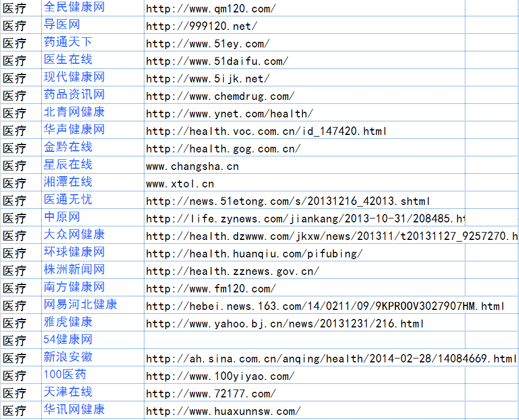Select the cell with hebei.news.163.com URL
This screenshot has height=420, width=519.
click(x=305, y=305)
